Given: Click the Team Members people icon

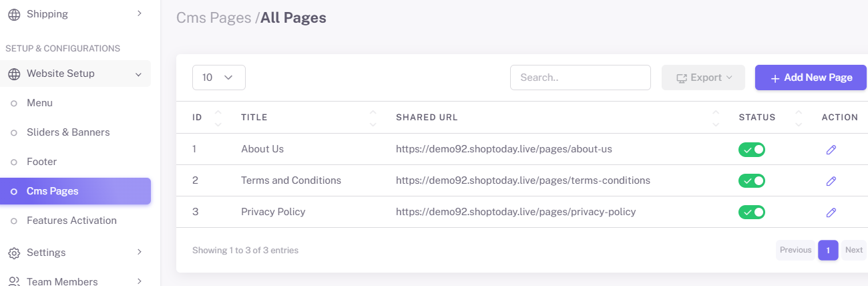Looking at the screenshot, I should tap(13, 281).
